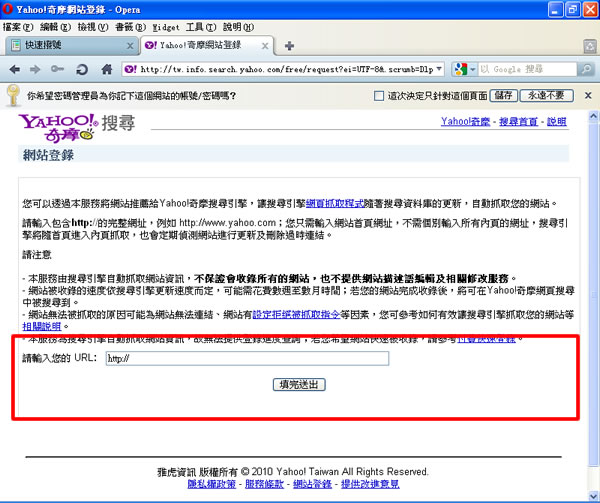Switch to the 快速撥號 tab
Image resolution: width=600 pixels, height=503 pixels.
point(71,46)
